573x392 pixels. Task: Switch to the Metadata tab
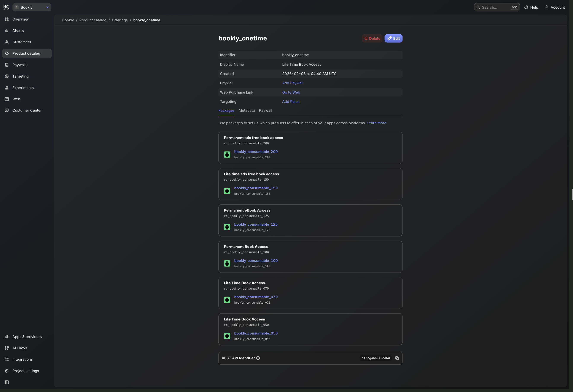[x=247, y=110]
